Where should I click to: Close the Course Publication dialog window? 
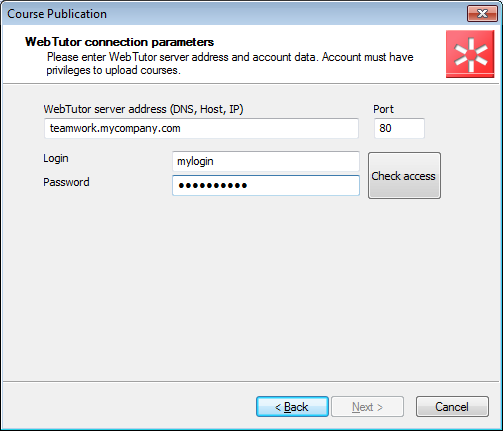[x=482, y=14]
